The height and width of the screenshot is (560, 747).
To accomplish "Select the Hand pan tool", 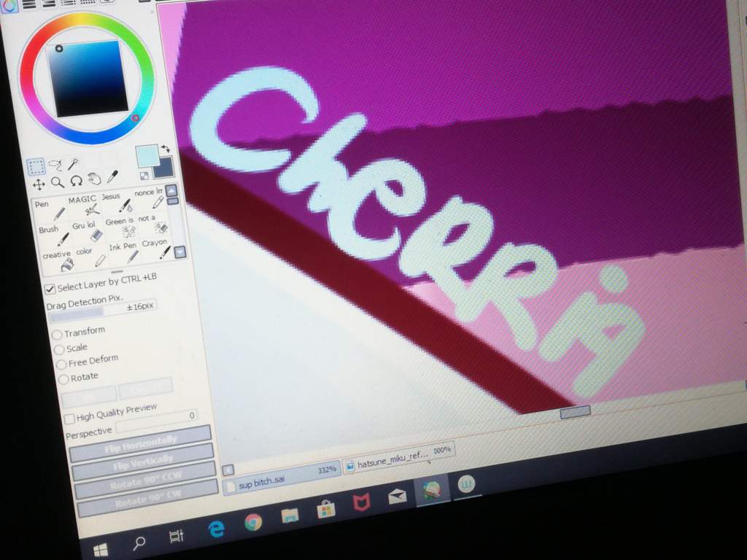I will [x=94, y=179].
